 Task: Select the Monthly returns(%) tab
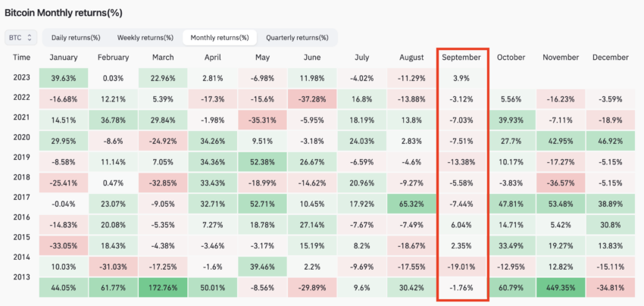click(220, 38)
